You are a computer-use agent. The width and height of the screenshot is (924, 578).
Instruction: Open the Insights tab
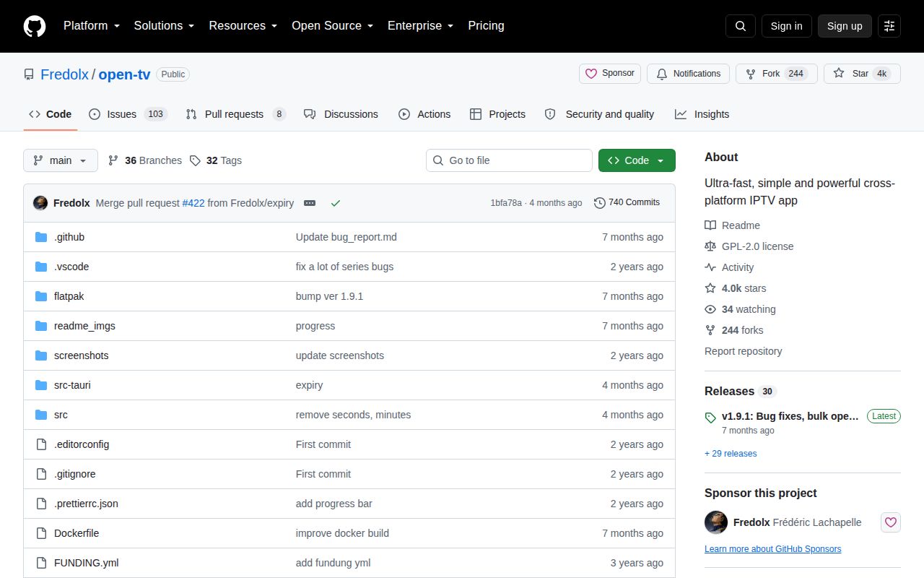click(x=702, y=114)
